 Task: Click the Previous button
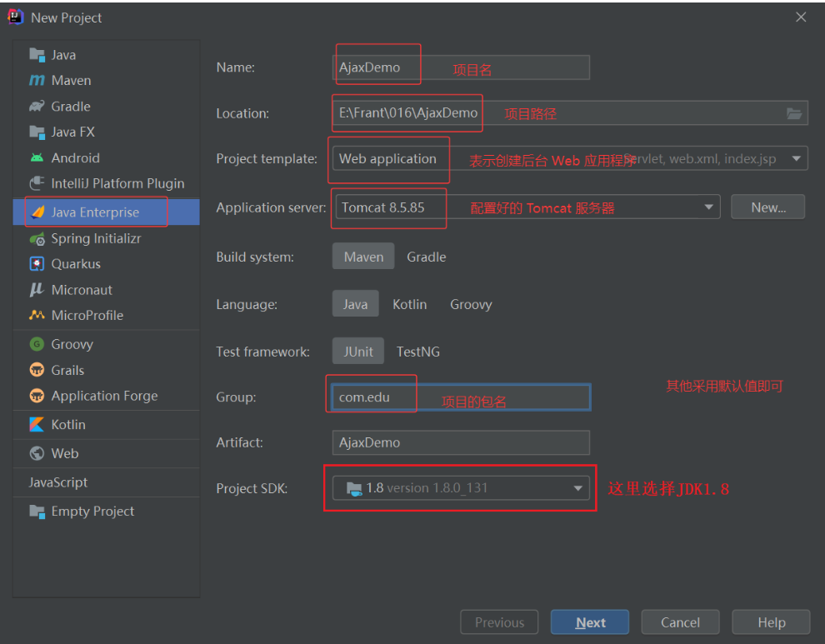pyautogui.click(x=499, y=622)
